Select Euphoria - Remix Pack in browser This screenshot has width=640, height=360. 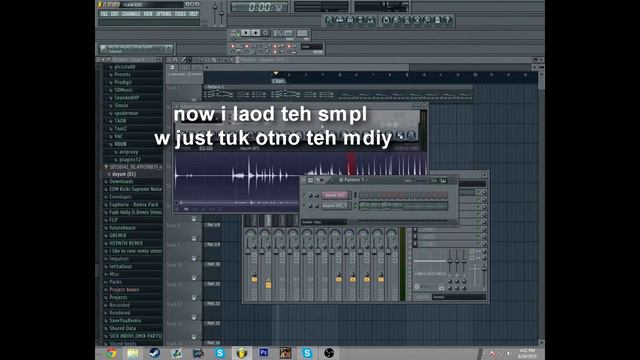point(133,204)
